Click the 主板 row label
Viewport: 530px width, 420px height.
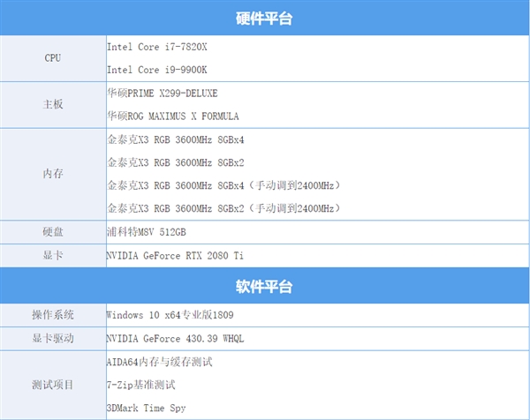pyautogui.click(x=53, y=104)
